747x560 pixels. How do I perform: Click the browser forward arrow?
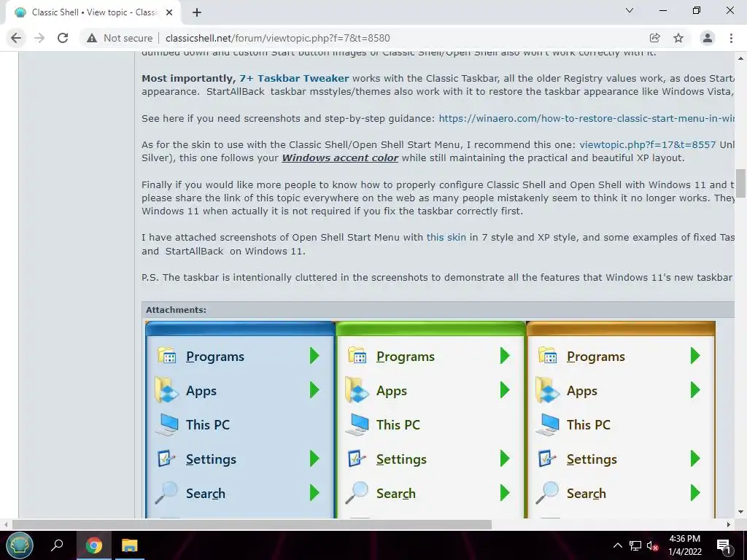pyautogui.click(x=39, y=38)
